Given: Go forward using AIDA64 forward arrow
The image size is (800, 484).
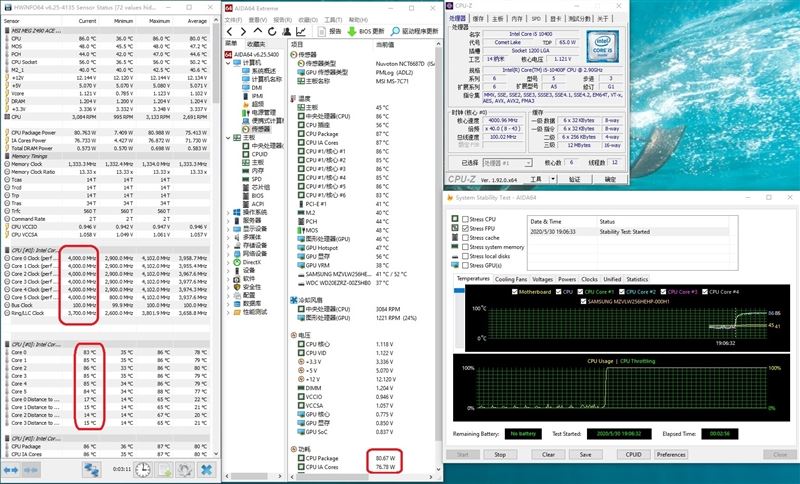Looking at the screenshot, I should (x=243, y=32).
